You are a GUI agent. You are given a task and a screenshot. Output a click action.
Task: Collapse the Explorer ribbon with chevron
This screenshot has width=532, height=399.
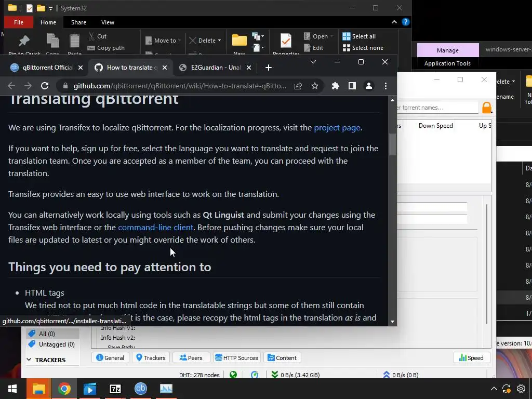click(394, 22)
